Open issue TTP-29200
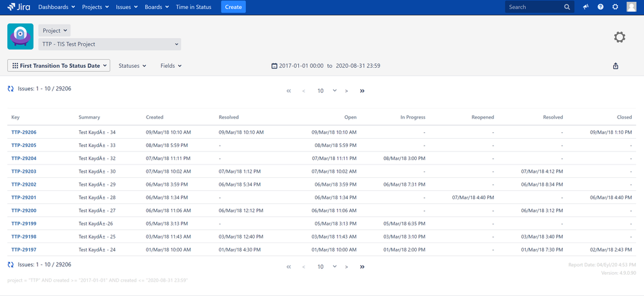The width and height of the screenshot is (644, 296). 24,211
